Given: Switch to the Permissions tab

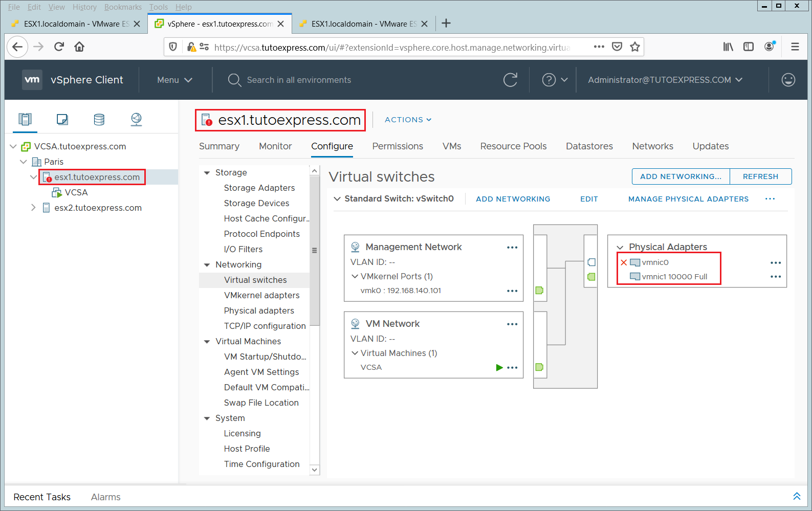Looking at the screenshot, I should coord(398,146).
